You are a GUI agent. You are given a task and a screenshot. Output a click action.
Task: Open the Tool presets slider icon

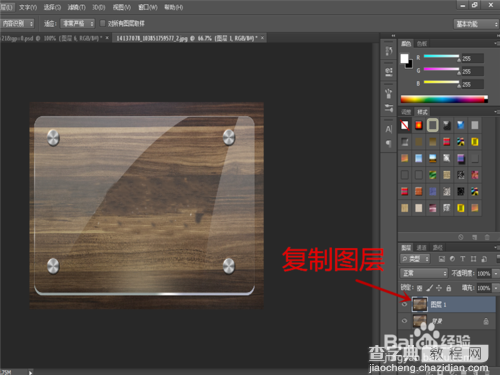389,108
